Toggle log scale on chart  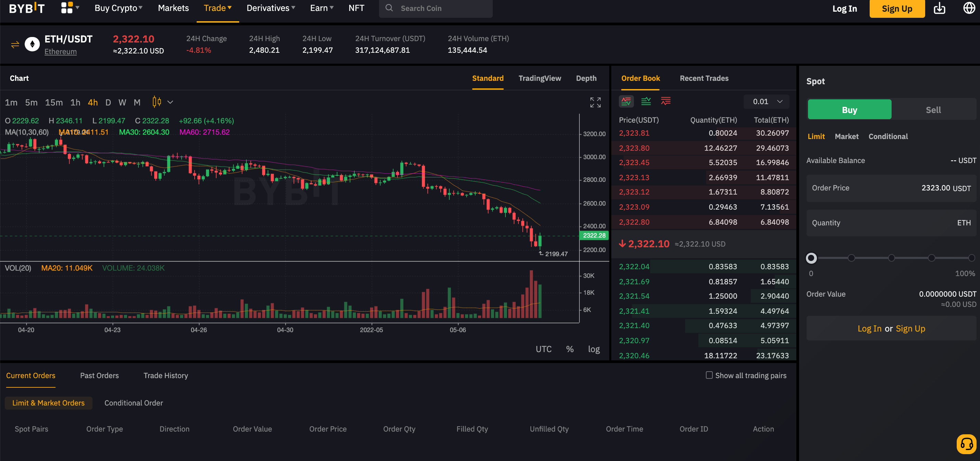[594, 349]
